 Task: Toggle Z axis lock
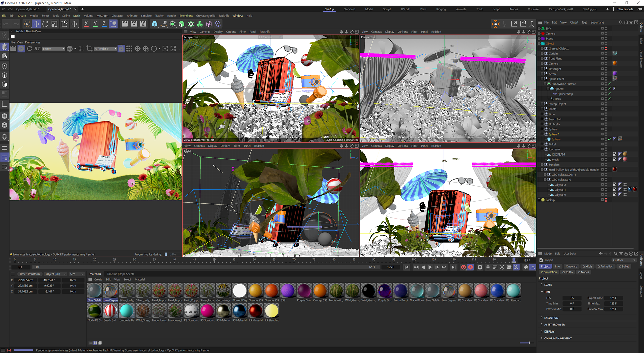(104, 24)
